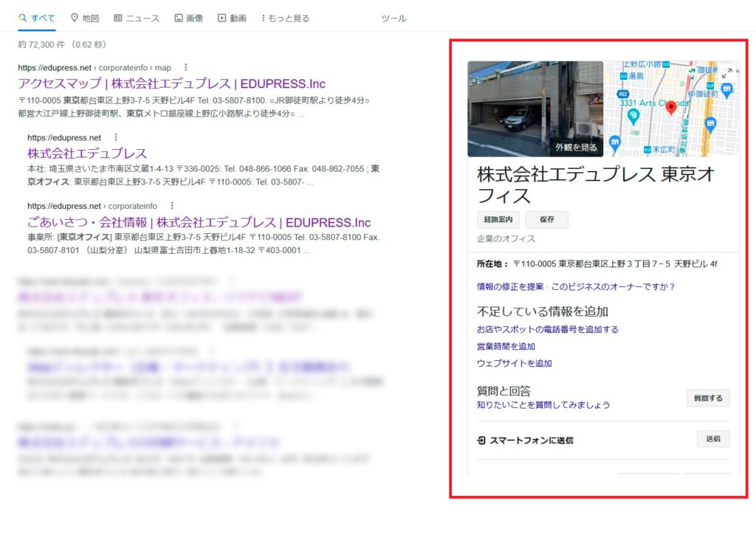Viewport: 756px width, 538px height.
Task: Click the 経路案内 directions button
Action: [x=498, y=219]
